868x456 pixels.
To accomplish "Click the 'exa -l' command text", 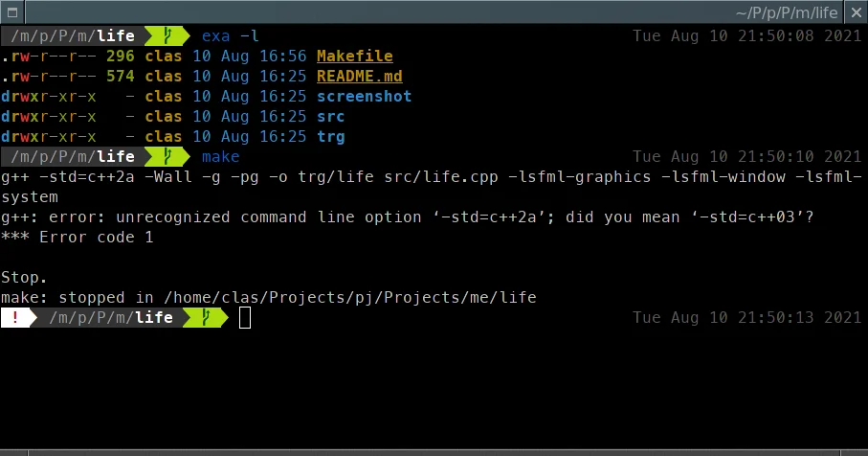I will pos(230,36).
